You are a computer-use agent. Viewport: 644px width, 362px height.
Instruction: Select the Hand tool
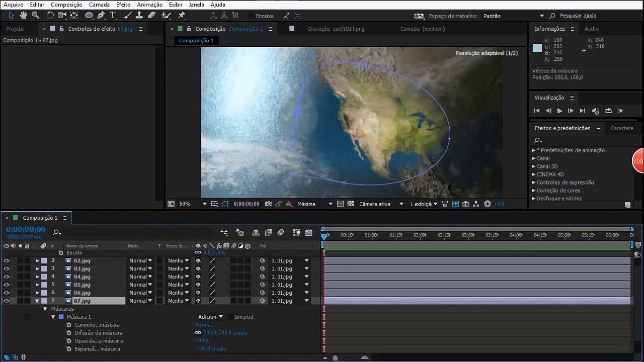click(23, 16)
